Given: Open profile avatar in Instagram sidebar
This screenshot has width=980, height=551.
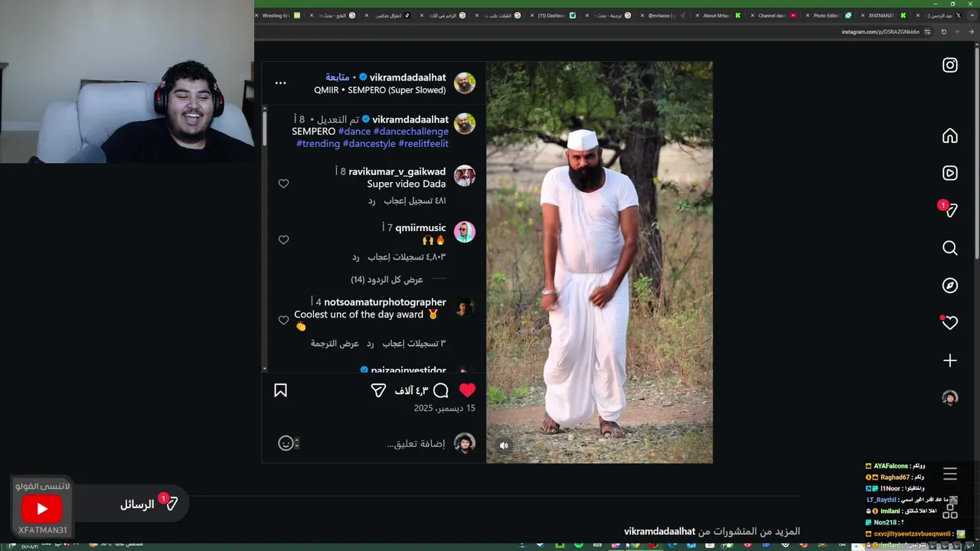Looking at the screenshot, I should pyautogui.click(x=950, y=398).
